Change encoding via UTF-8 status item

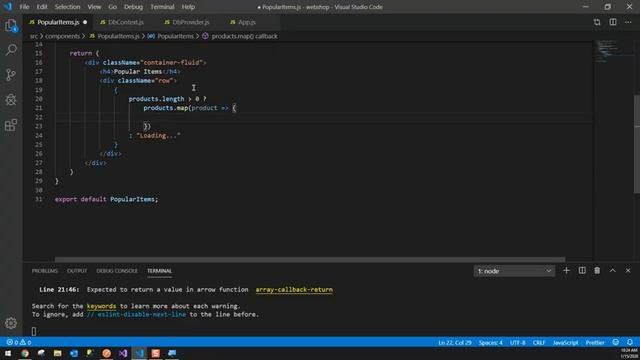[x=518, y=342]
